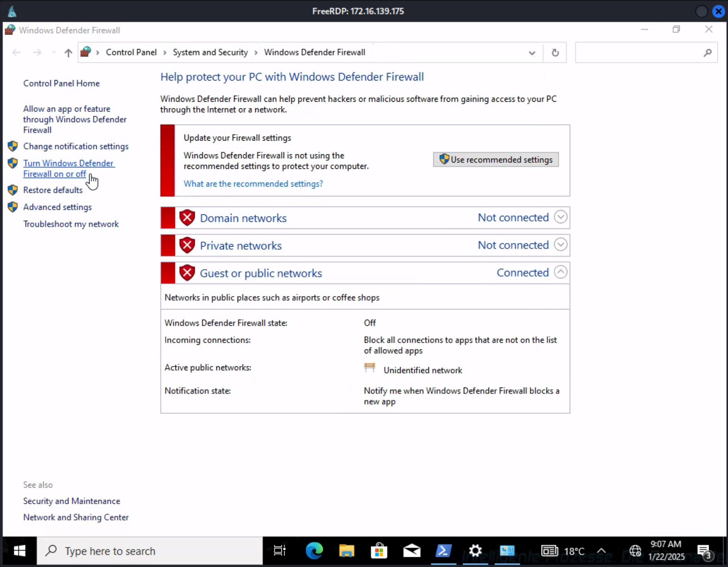The width and height of the screenshot is (728, 567).
Task: Click Use recommended settings button
Action: pos(496,159)
